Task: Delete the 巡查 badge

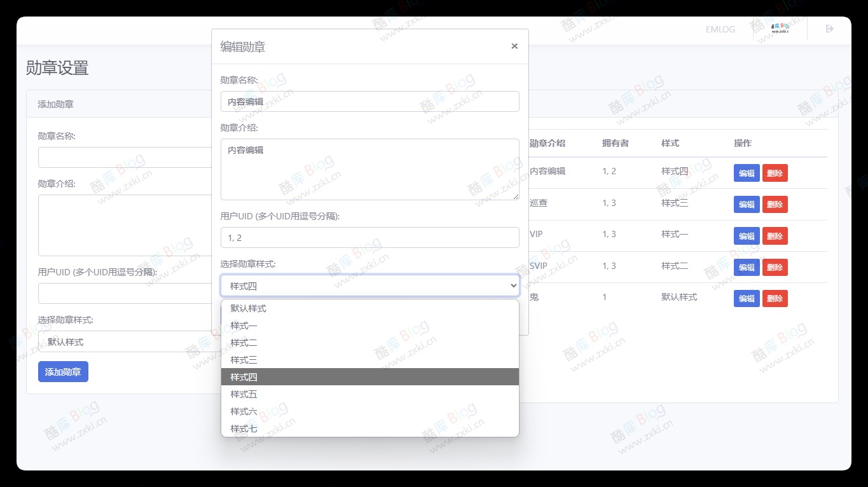Action: click(x=775, y=204)
